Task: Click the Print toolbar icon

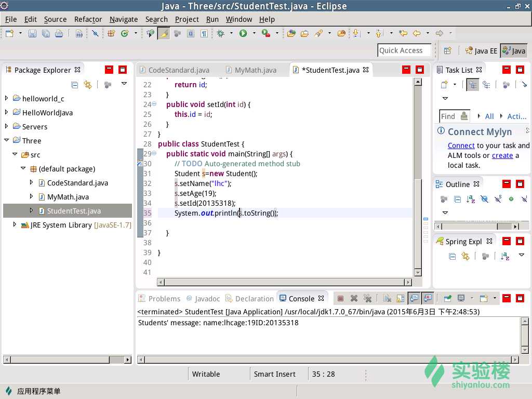Action: pos(59,33)
